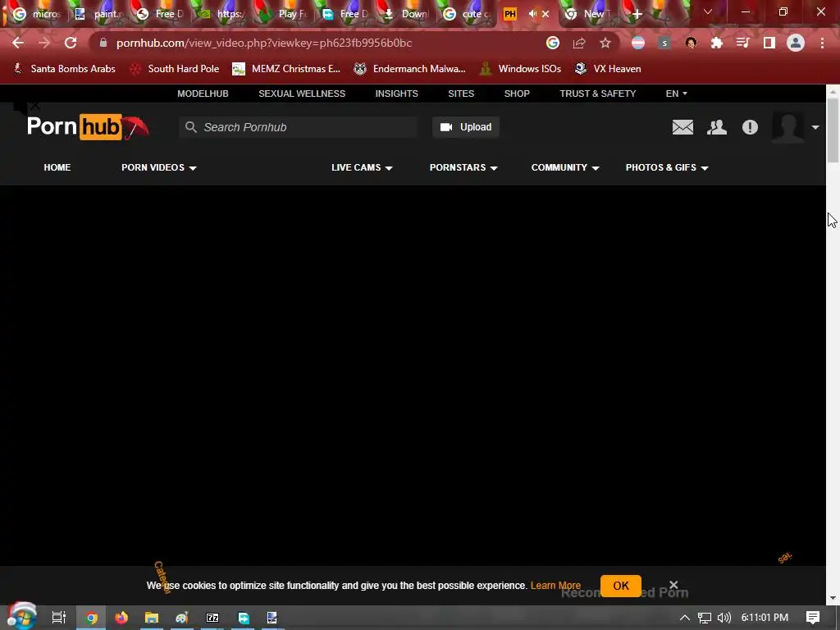Click the Google icon in address bar

coord(553,43)
